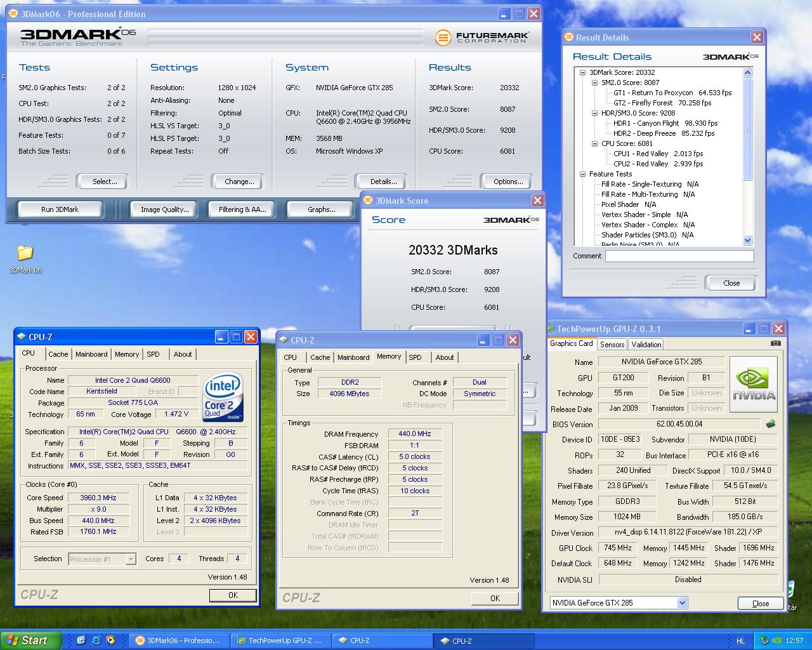Click the Futuremark Corporation logo
The height and width of the screenshot is (650, 812).
point(482,37)
